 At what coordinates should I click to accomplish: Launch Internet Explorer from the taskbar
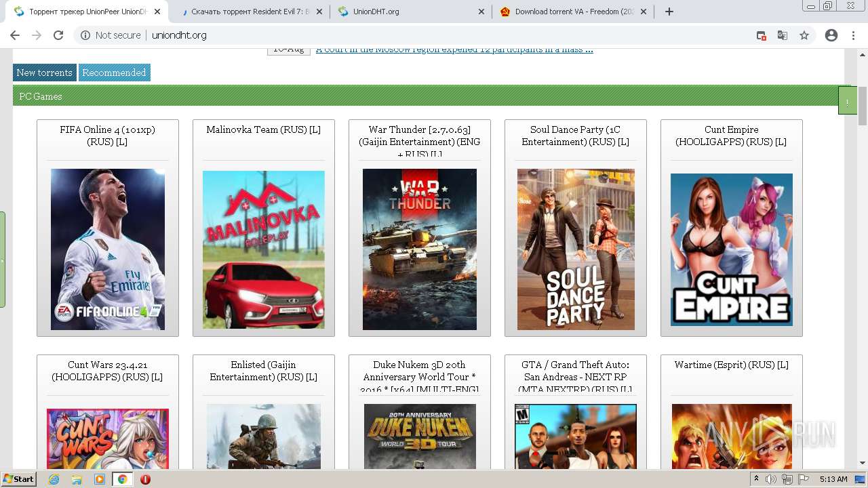[x=54, y=479]
